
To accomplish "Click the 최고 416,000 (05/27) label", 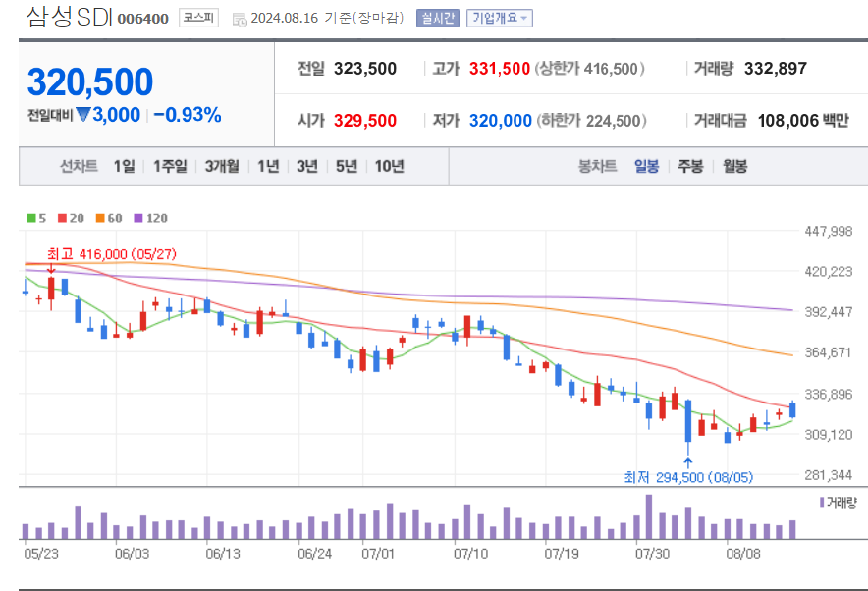I will [x=111, y=254].
